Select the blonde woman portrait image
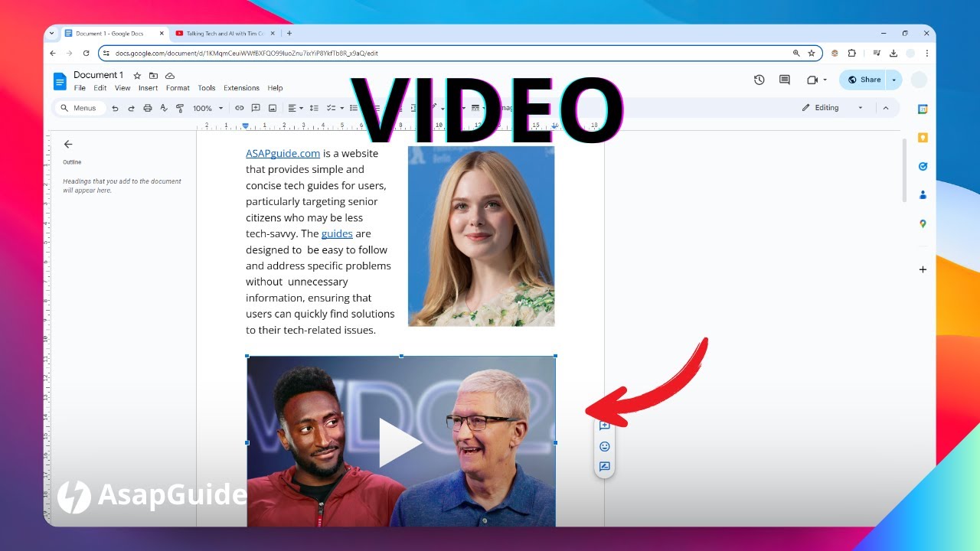Screen dimensions: 980x551 tap(481, 236)
